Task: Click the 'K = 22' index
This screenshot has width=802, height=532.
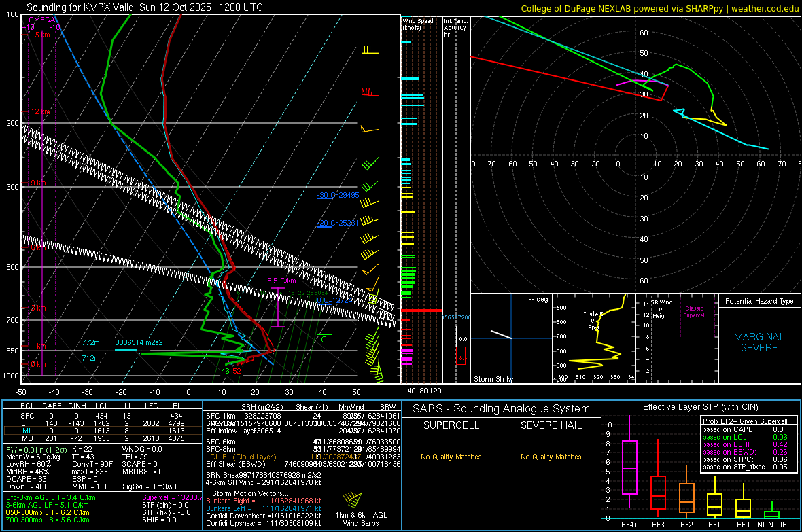Action: click(x=82, y=449)
